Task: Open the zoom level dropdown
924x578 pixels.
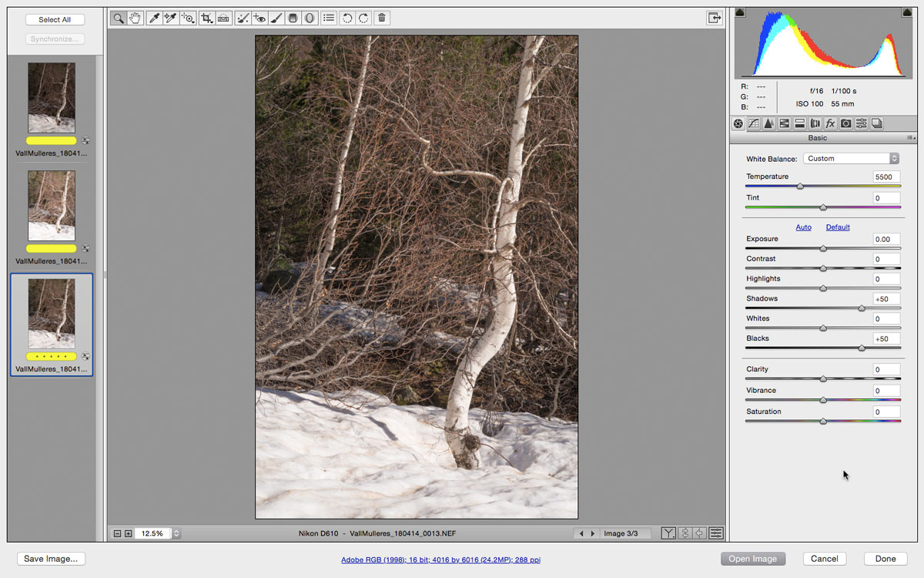Action: [x=176, y=533]
